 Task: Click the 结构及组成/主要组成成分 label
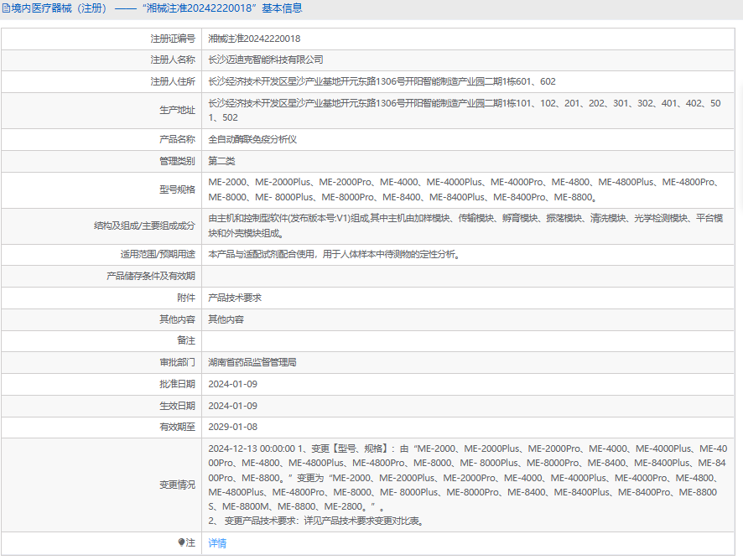tap(144, 226)
